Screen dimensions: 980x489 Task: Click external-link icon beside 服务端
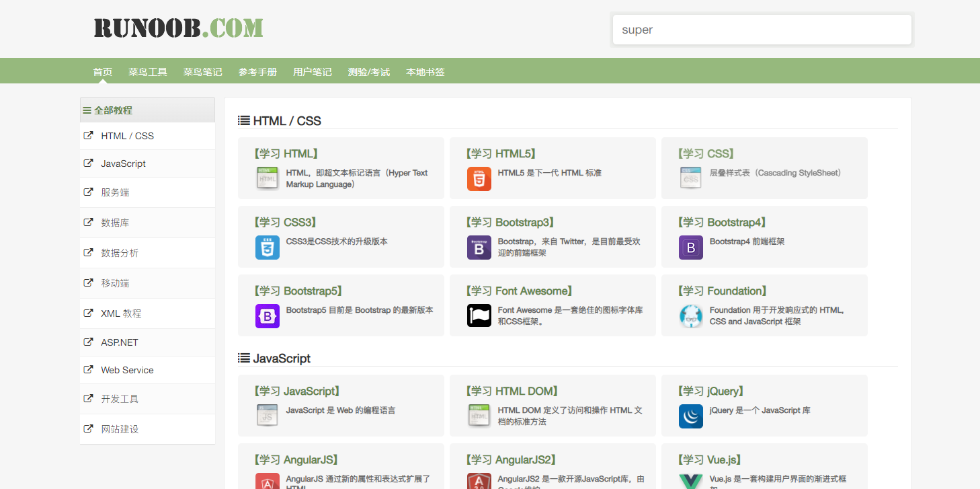(x=88, y=192)
